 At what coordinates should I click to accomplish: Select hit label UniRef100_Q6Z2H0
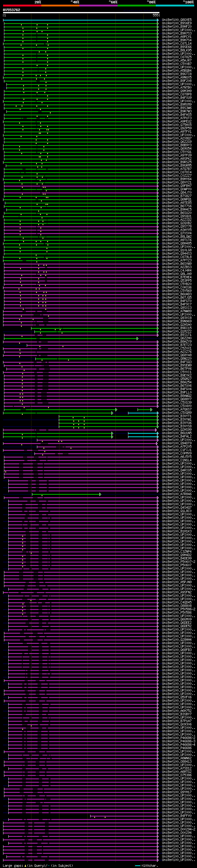(x=177, y=338)
